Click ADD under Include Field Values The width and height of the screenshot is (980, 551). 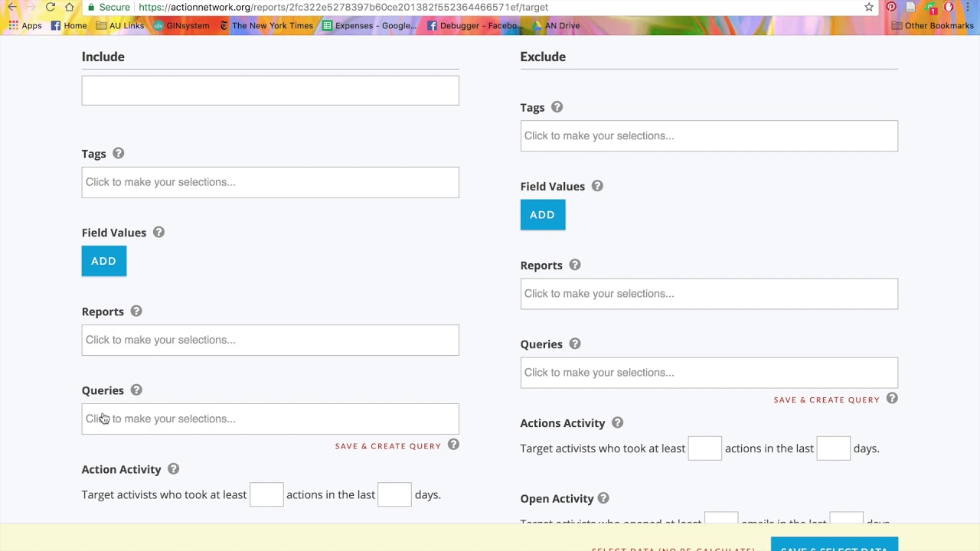pos(104,261)
